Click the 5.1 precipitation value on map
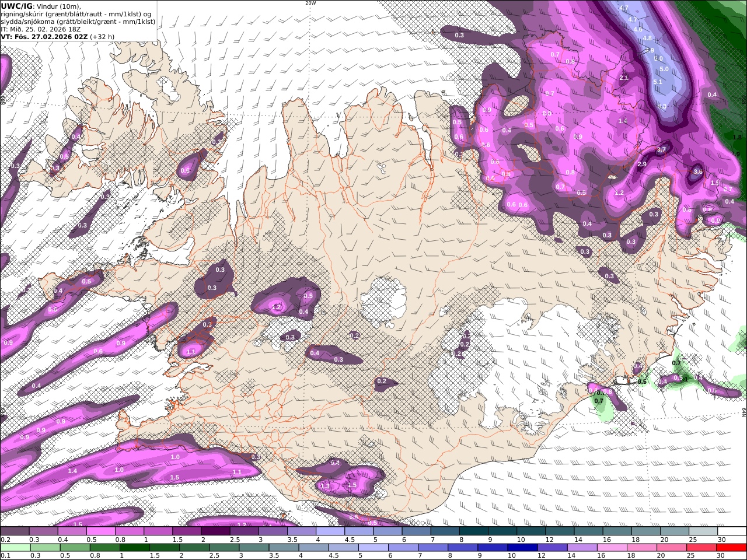 tap(658, 82)
